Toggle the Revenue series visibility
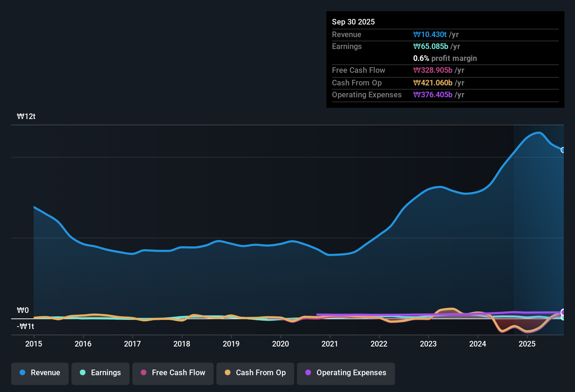575x392 pixels. [x=40, y=373]
